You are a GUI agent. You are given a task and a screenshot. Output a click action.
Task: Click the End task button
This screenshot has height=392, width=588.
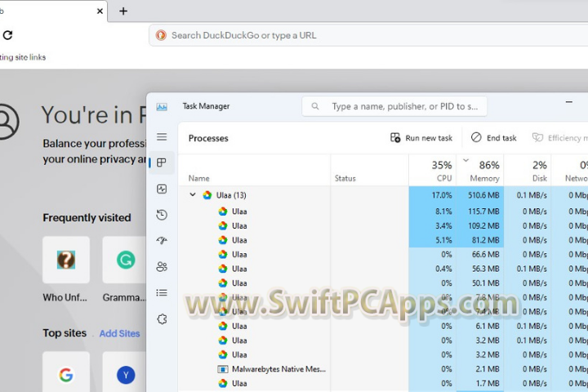pyautogui.click(x=493, y=138)
